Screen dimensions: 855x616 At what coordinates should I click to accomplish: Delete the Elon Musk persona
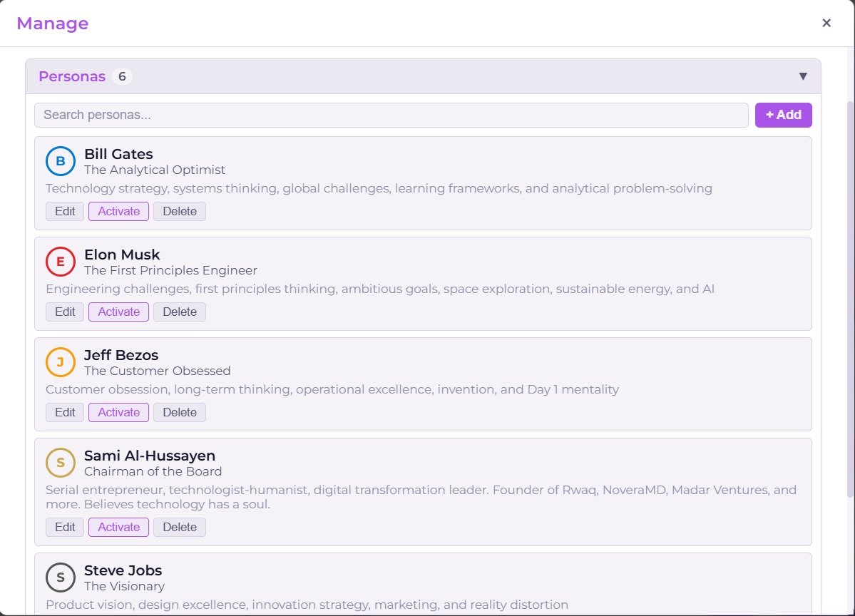point(180,312)
